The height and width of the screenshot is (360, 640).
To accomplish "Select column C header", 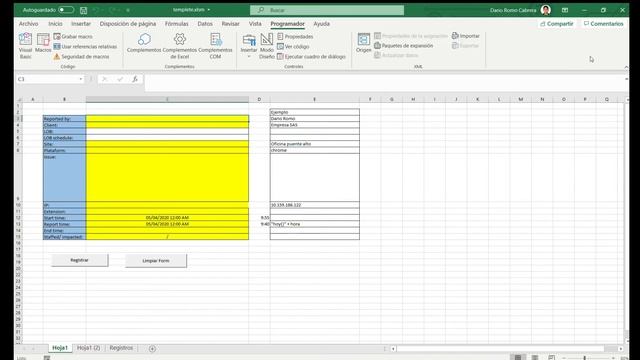I will [167, 99].
